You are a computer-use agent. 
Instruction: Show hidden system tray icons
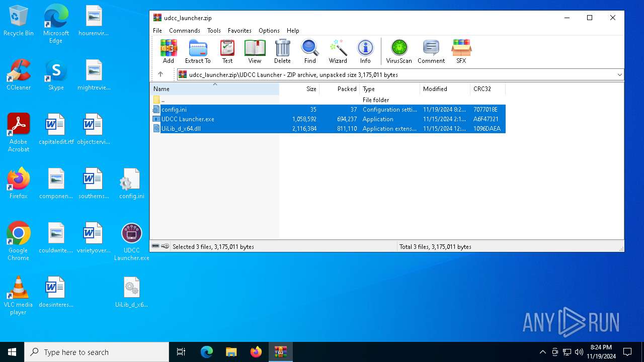(x=542, y=352)
